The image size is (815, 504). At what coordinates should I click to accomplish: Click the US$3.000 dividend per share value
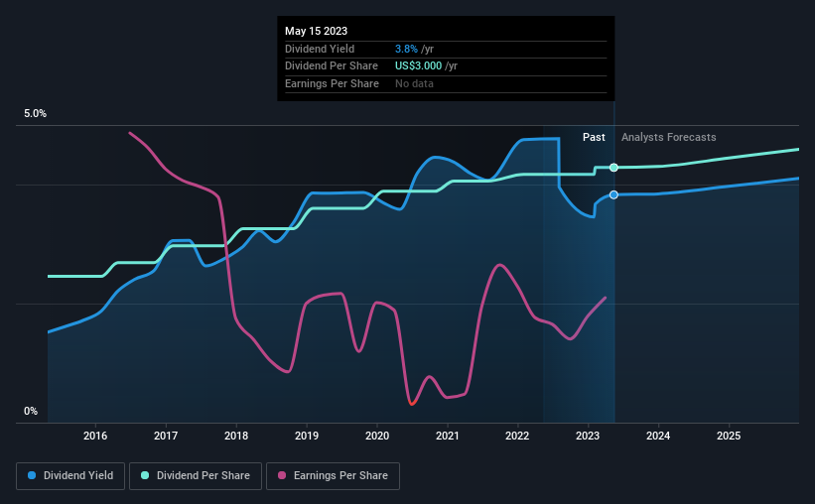pos(418,66)
